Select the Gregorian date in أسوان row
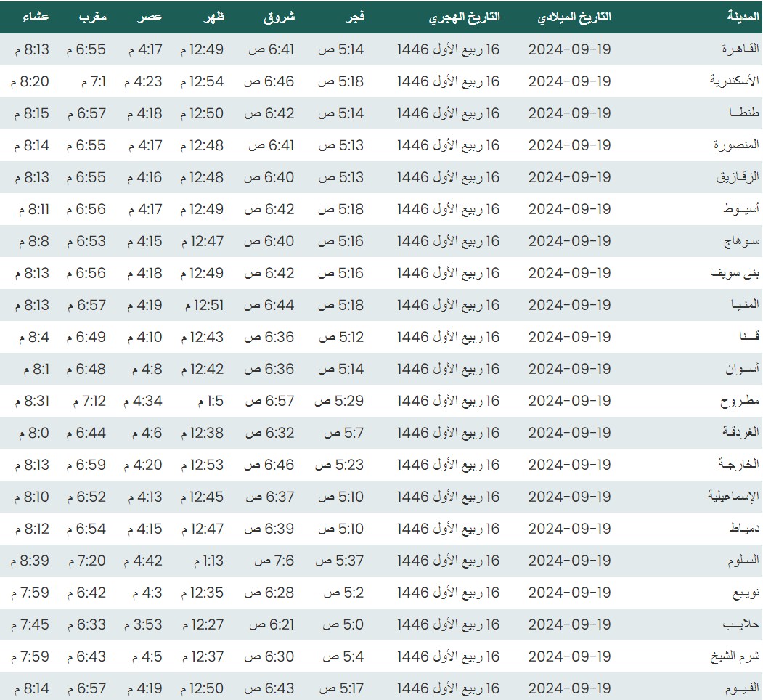The height and width of the screenshot is (700, 763). tap(569, 369)
